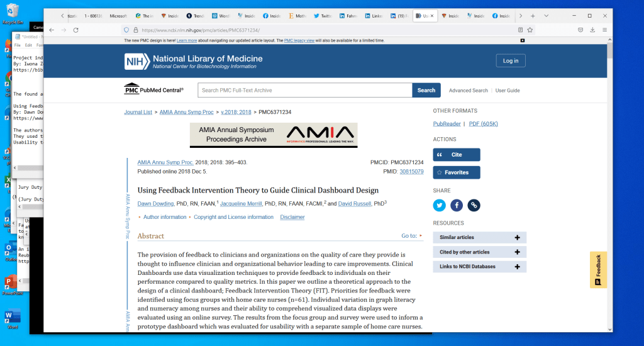
Task: Click the PMC search input field
Action: [305, 90]
